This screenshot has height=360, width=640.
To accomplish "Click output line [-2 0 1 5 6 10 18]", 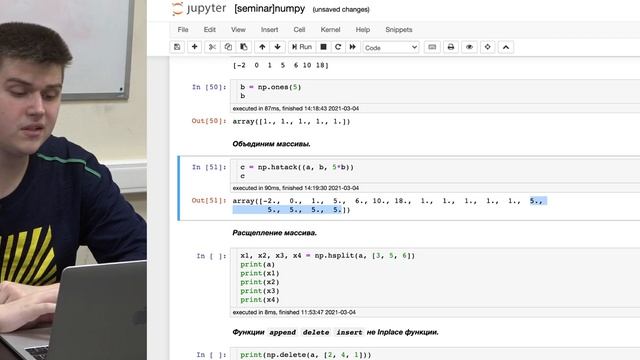I will 280,65.
